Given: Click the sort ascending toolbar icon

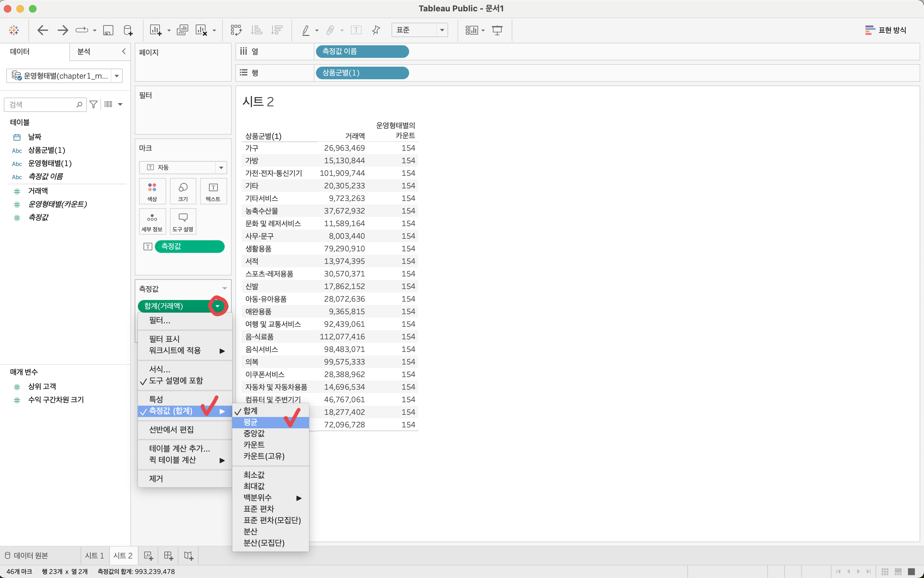Looking at the screenshot, I should point(256,30).
